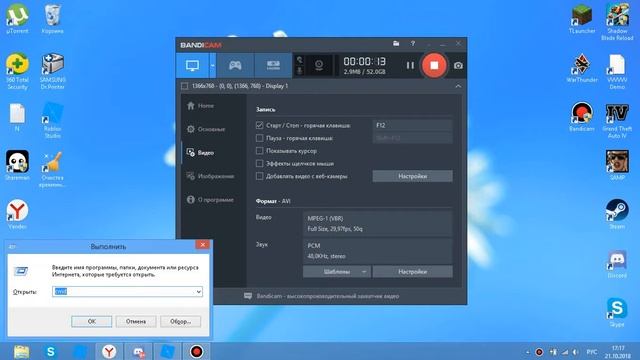Select Discord desktop shortcut
The height and width of the screenshot is (360, 640).
pyautogui.click(x=617, y=263)
